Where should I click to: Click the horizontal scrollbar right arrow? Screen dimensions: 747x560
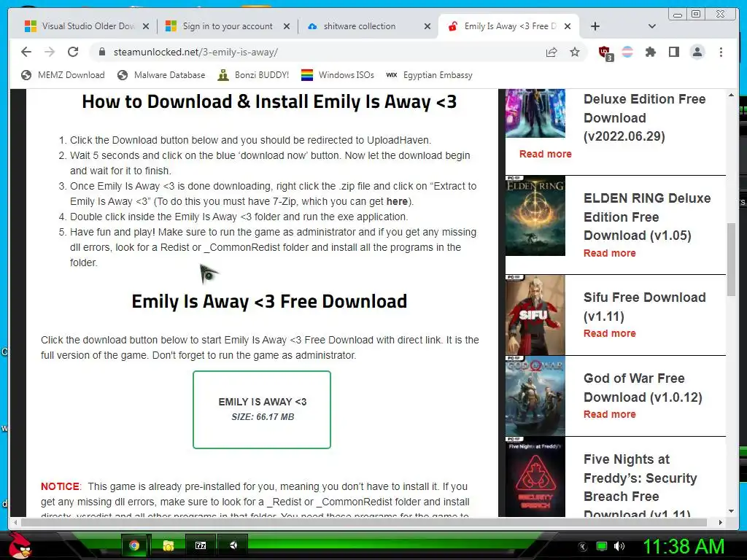pyautogui.click(x=720, y=522)
